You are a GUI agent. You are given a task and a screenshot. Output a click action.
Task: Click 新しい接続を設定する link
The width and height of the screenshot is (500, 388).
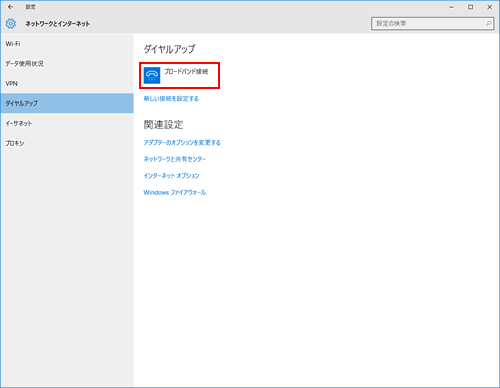(171, 99)
